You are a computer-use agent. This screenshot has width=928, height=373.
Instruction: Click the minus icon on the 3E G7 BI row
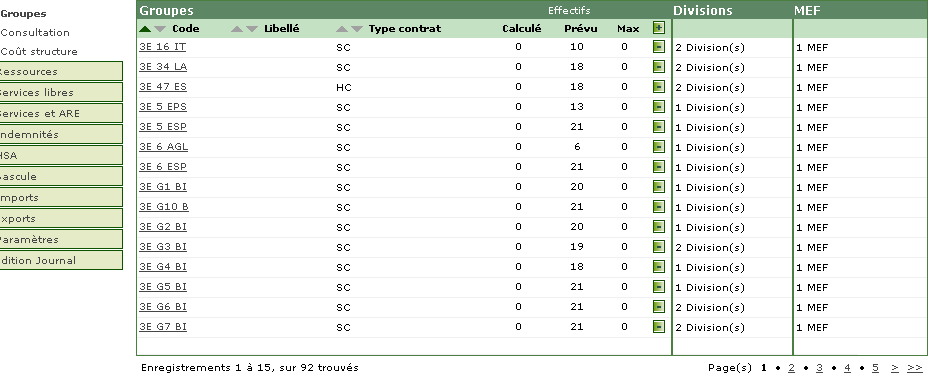659,327
